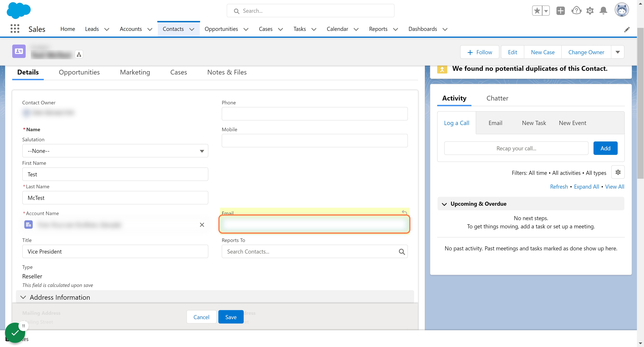
Task: Collapse the Upcoming & Overdue section
Action: (444, 204)
